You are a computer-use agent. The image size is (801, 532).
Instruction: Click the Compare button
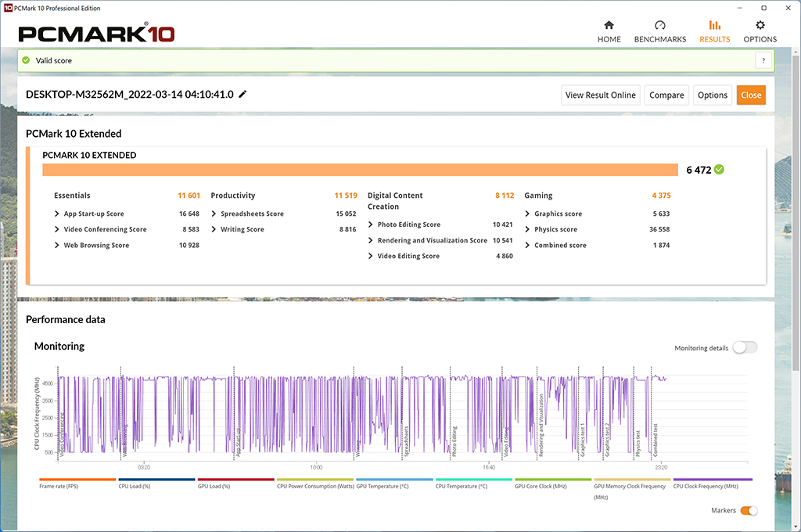click(x=666, y=95)
